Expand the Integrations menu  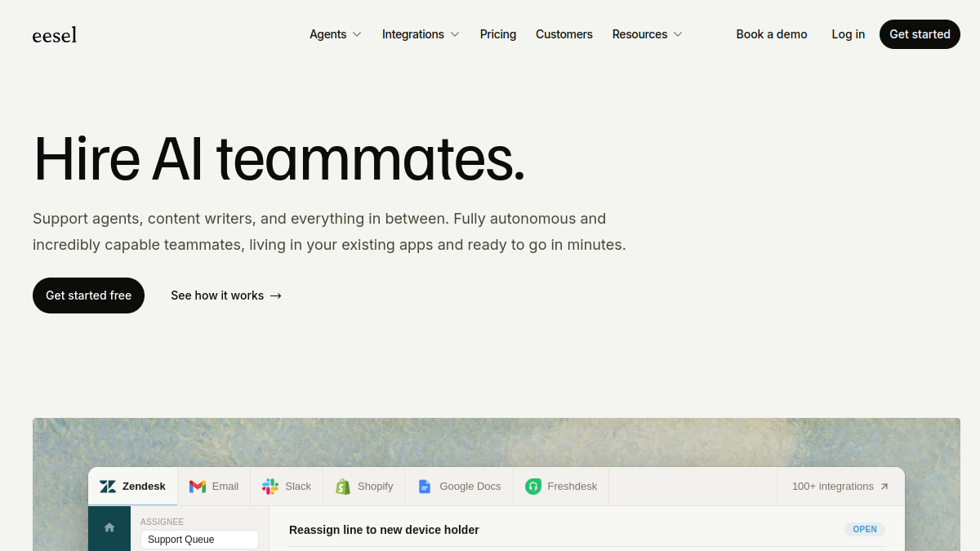coord(421,34)
